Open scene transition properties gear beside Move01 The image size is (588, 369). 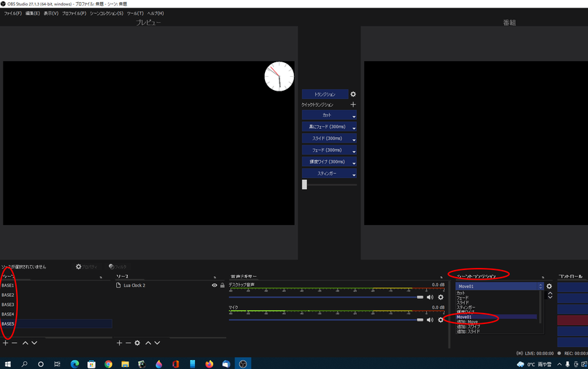[x=549, y=286]
